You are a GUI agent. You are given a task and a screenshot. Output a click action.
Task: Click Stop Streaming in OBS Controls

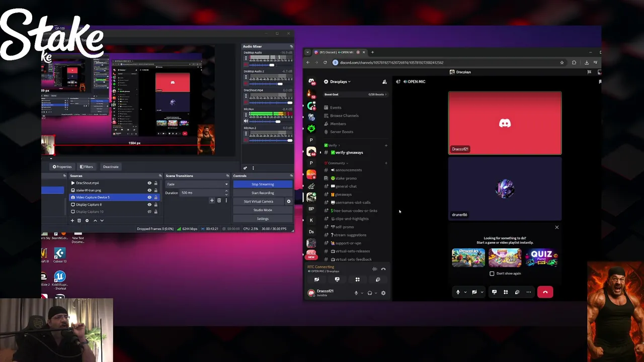pyautogui.click(x=263, y=184)
